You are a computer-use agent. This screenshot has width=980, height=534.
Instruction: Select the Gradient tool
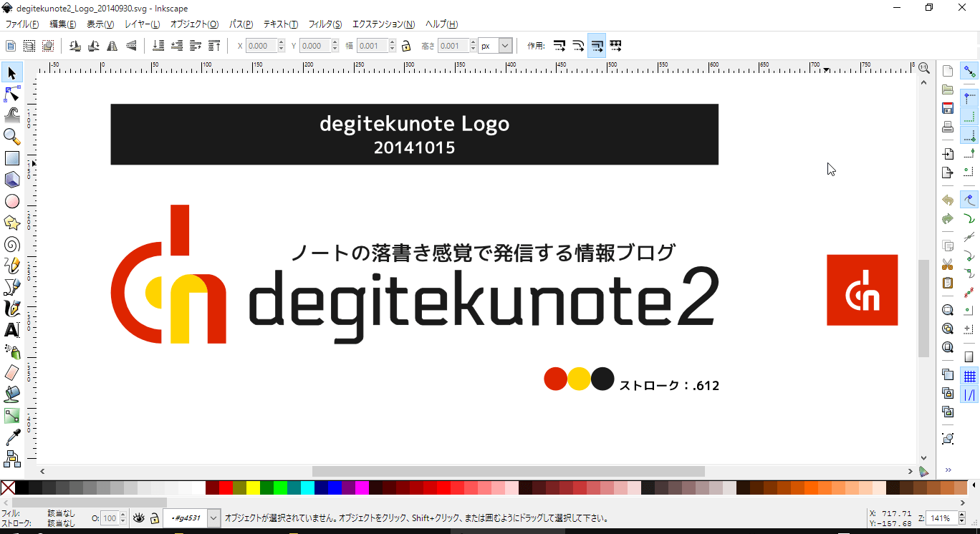click(x=12, y=416)
